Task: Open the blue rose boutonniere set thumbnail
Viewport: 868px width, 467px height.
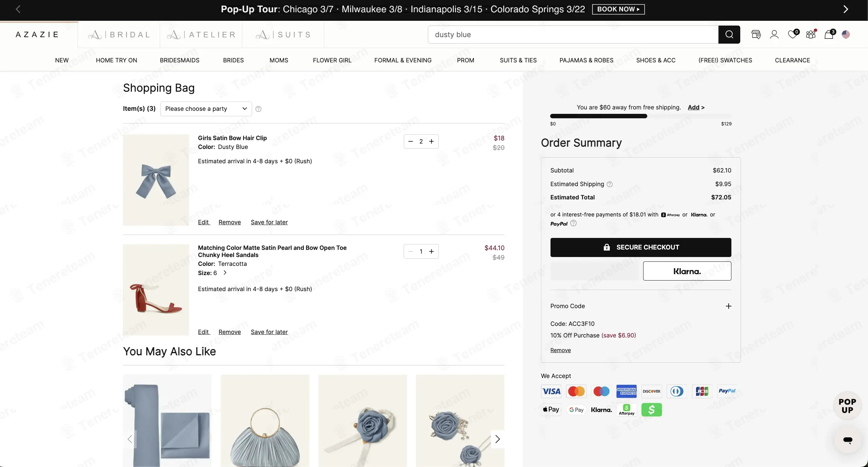Action: 460,421
